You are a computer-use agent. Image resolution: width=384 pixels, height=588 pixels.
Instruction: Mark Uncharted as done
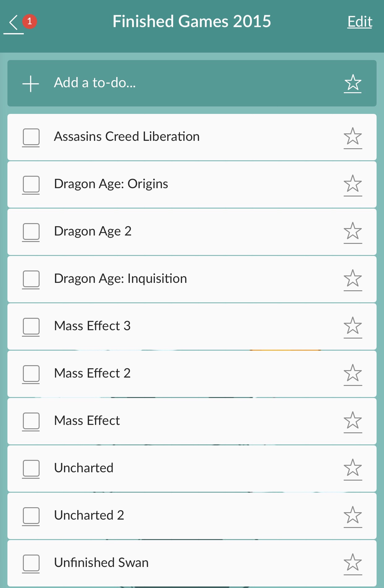click(x=31, y=468)
